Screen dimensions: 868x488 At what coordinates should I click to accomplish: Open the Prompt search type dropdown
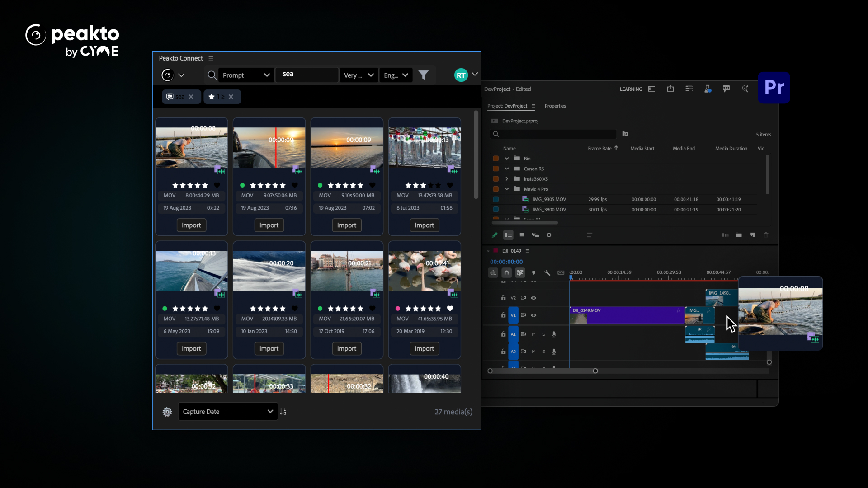246,75
